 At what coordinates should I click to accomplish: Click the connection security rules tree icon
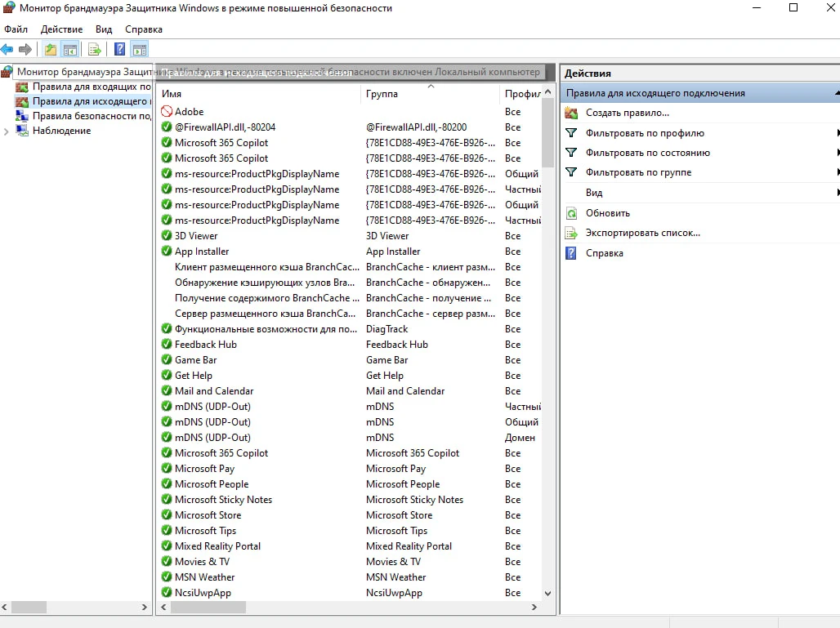[22, 116]
